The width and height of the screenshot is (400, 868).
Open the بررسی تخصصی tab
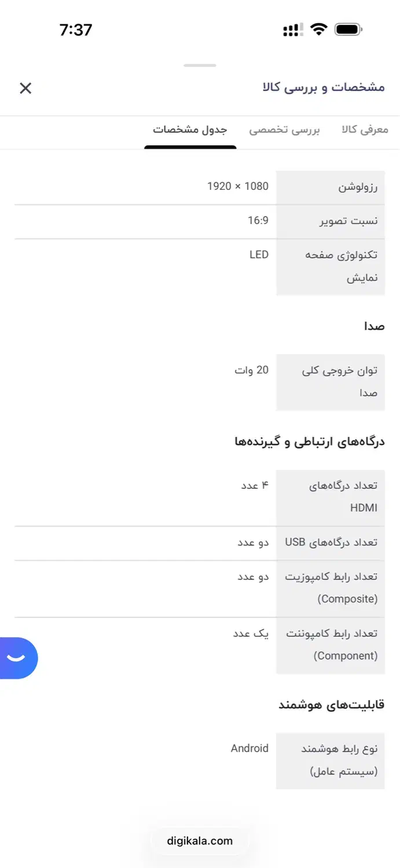click(286, 130)
